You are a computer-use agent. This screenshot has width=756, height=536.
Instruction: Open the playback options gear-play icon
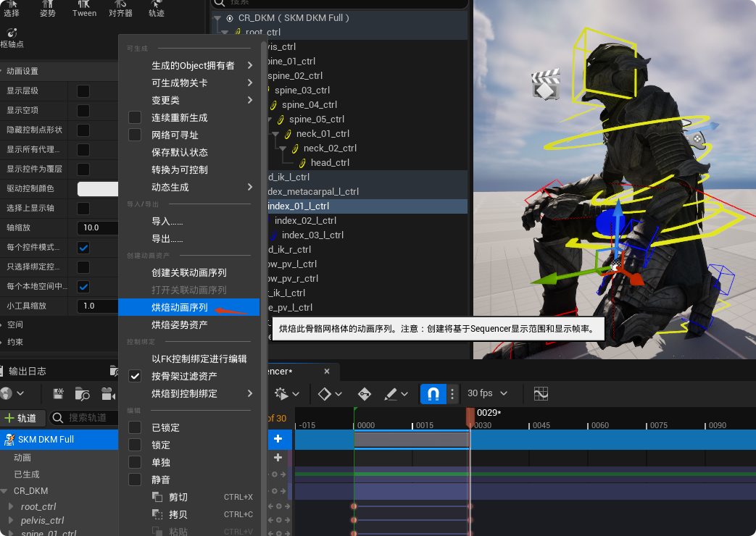tap(281, 394)
